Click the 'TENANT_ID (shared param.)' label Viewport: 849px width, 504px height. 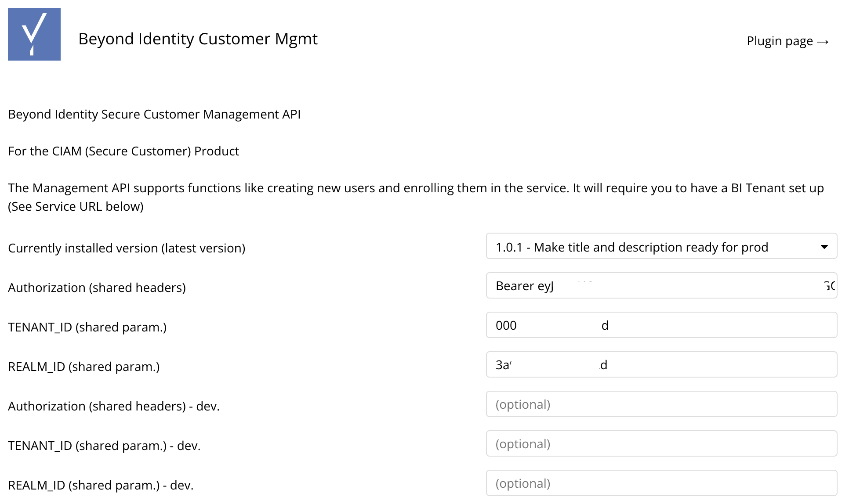(87, 328)
